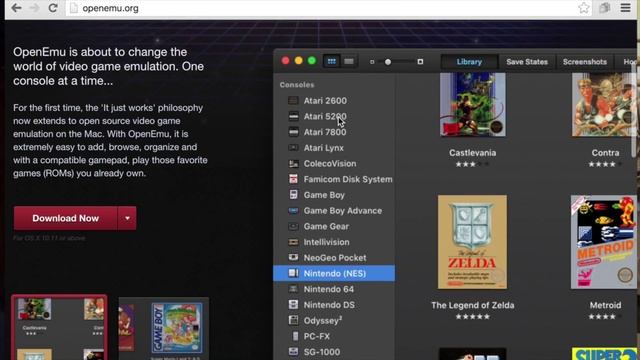The image size is (640, 360).
Task: Click the Game Boy Advance icon
Action: (293, 211)
